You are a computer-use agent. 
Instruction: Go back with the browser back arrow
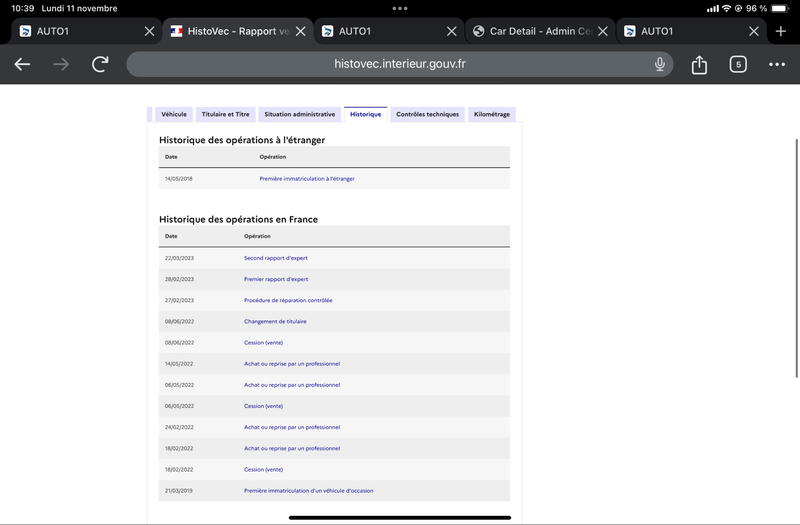pyautogui.click(x=22, y=64)
